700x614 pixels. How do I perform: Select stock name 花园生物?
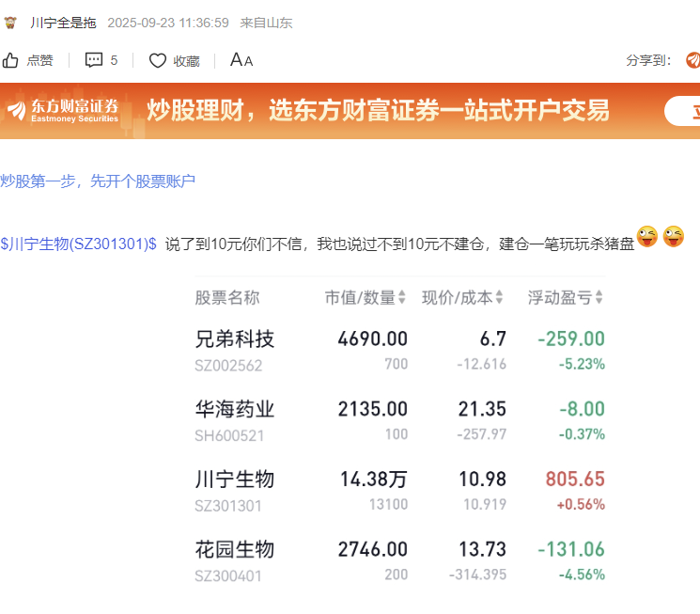pos(235,550)
